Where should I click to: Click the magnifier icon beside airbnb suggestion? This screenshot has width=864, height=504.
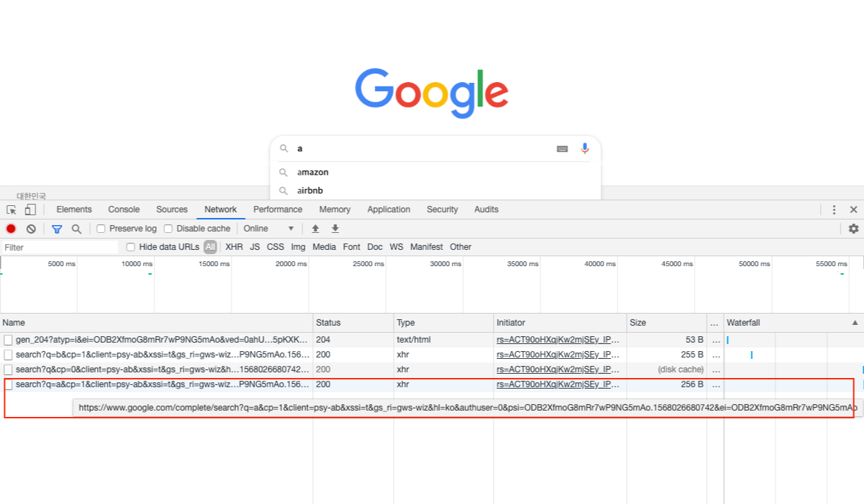point(283,190)
